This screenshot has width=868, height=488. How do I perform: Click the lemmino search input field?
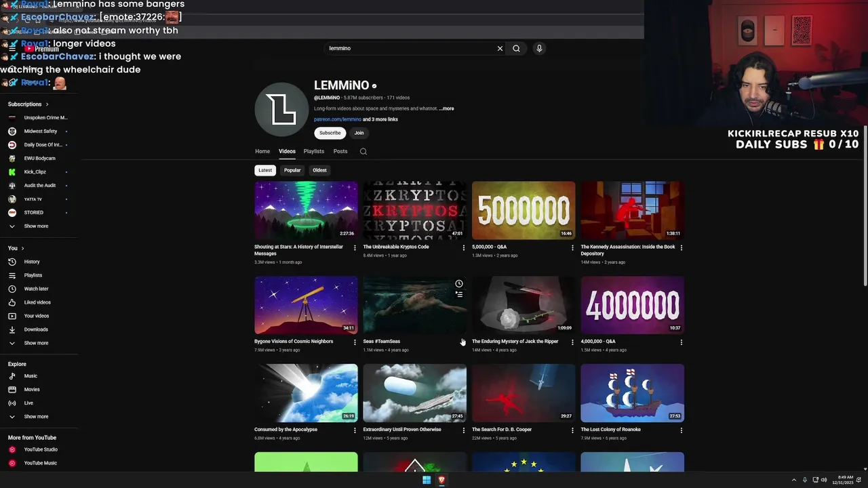pyautogui.click(x=410, y=48)
